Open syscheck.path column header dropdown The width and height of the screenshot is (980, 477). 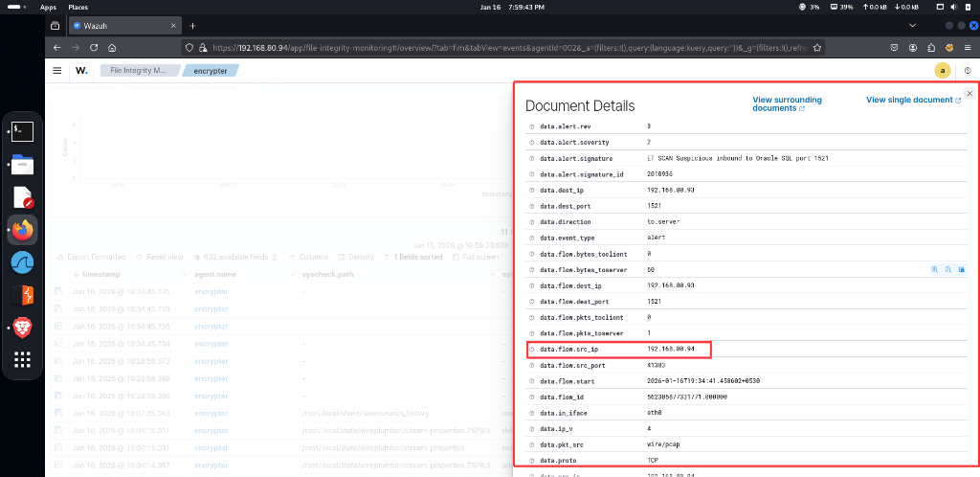point(493,275)
